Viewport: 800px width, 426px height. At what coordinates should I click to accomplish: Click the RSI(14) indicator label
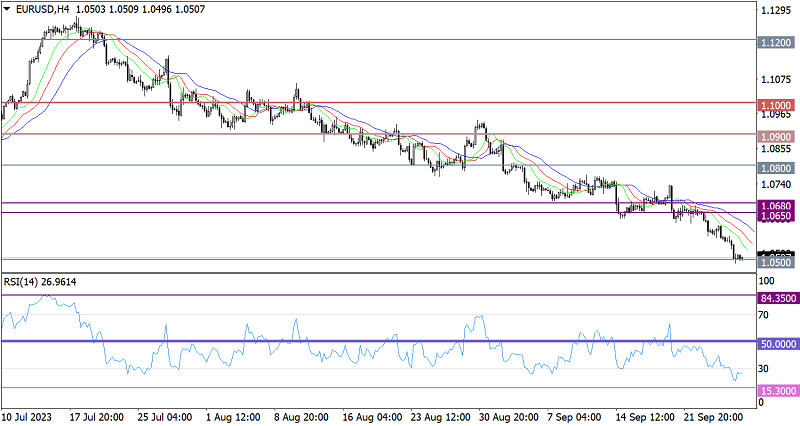(x=40, y=283)
